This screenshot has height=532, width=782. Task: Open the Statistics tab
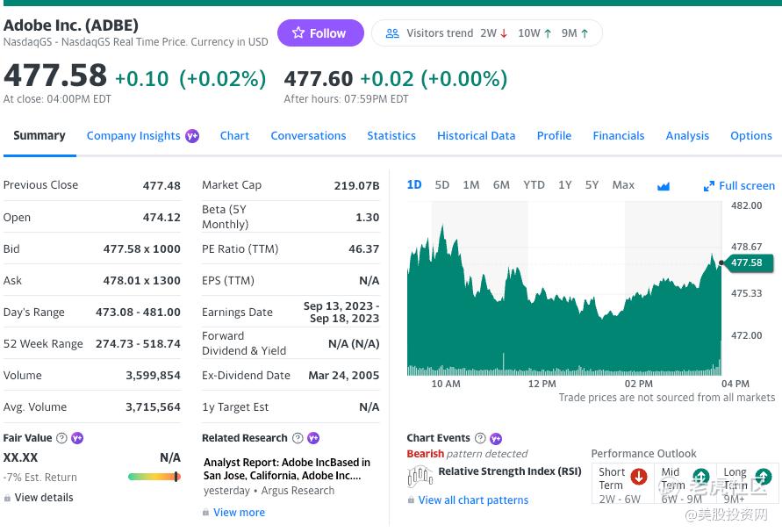391,136
